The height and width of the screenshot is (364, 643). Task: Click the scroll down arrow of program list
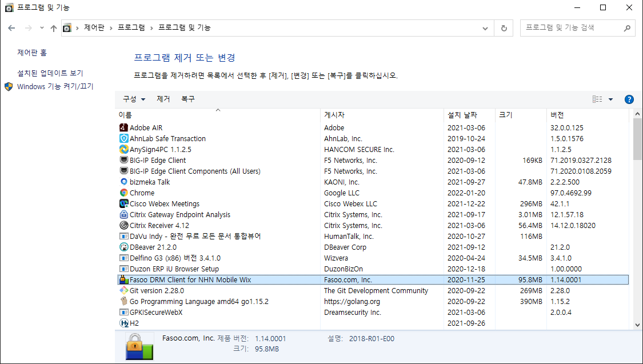[x=637, y=325]
